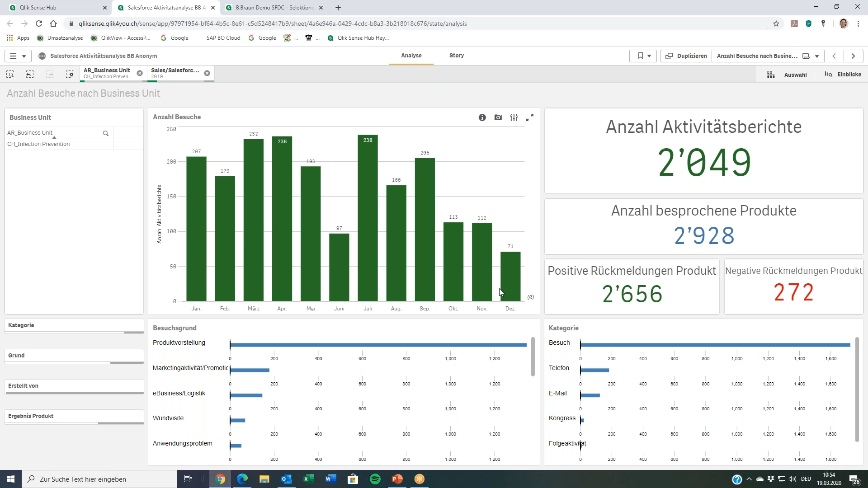
Task: Click the screenshot/camera icon on chart
Action: click(x=498, y=117)
